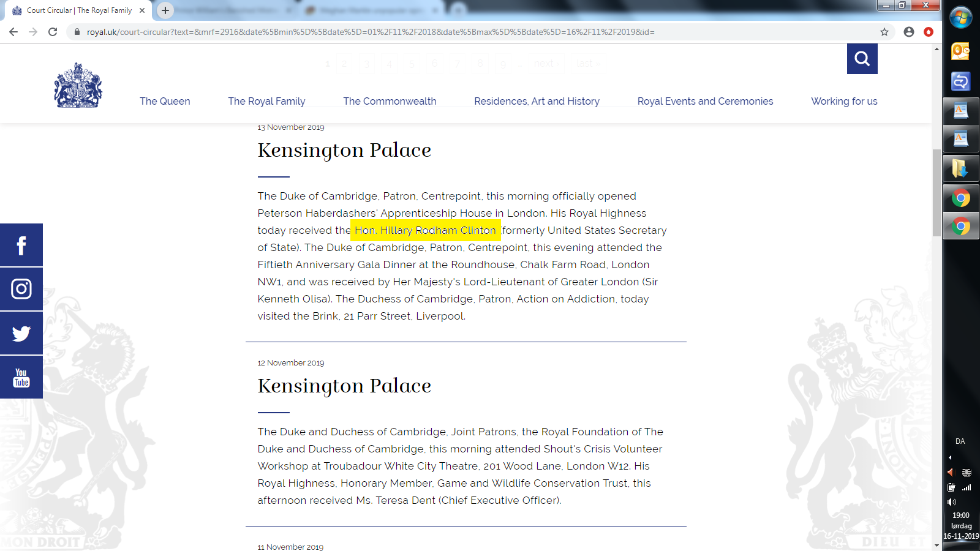Click the text '21 Parr Street, Liverpool.'
The height and width of the screenshot is (551, 980).
[404, 316]
